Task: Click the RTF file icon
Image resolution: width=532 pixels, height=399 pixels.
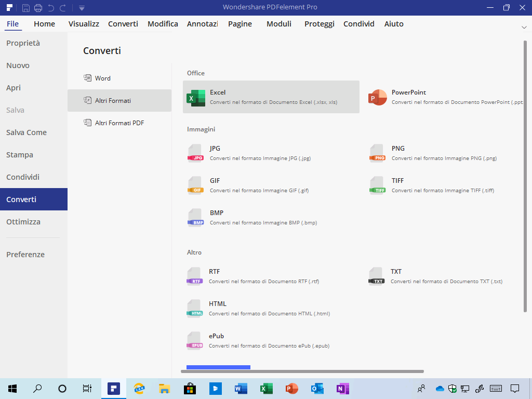Action: click(x=195, y=276)
